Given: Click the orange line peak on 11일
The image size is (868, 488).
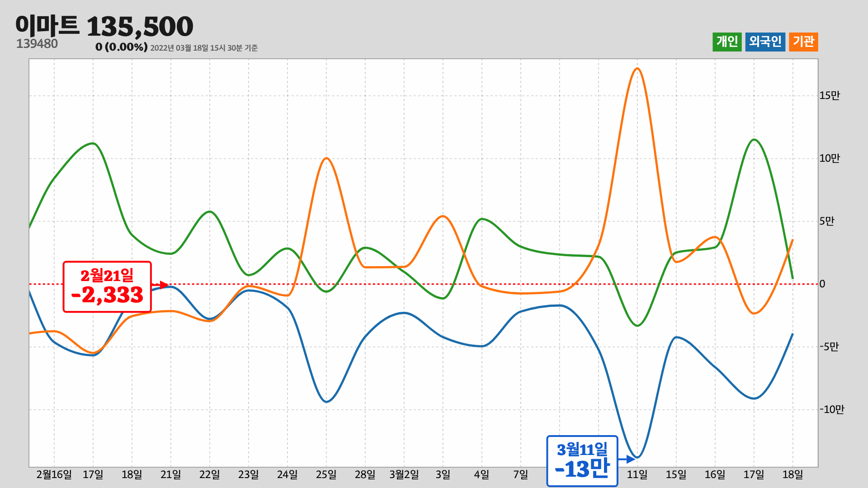Looking at the screenshot, I should point(637,69).
